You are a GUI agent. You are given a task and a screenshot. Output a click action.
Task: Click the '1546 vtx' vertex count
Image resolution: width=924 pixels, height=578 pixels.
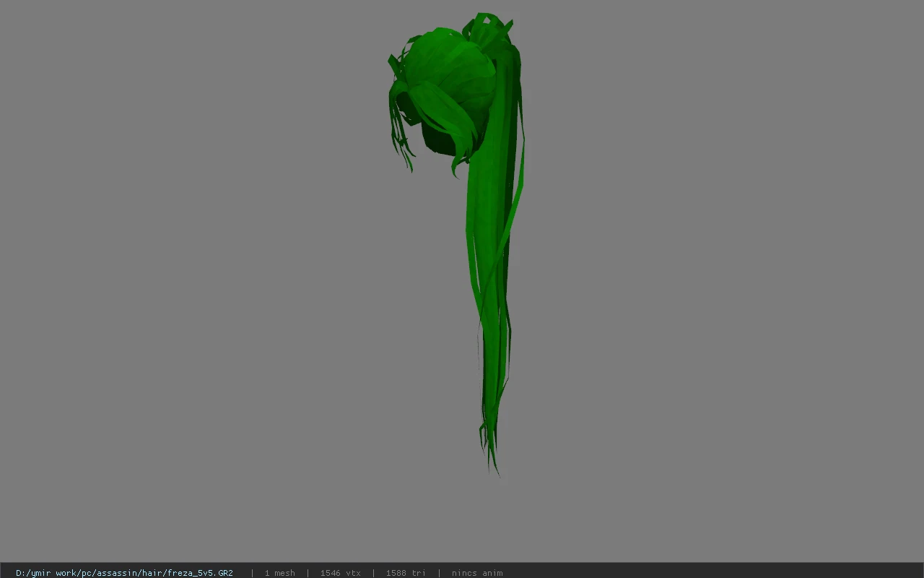tap(340, 573)
